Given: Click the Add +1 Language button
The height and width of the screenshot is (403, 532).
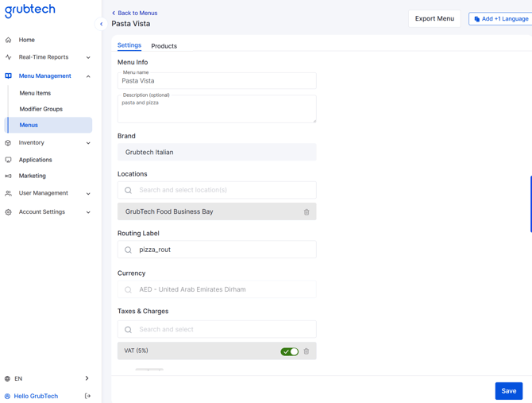Looking at the screenshot, I should pos(500,18).
